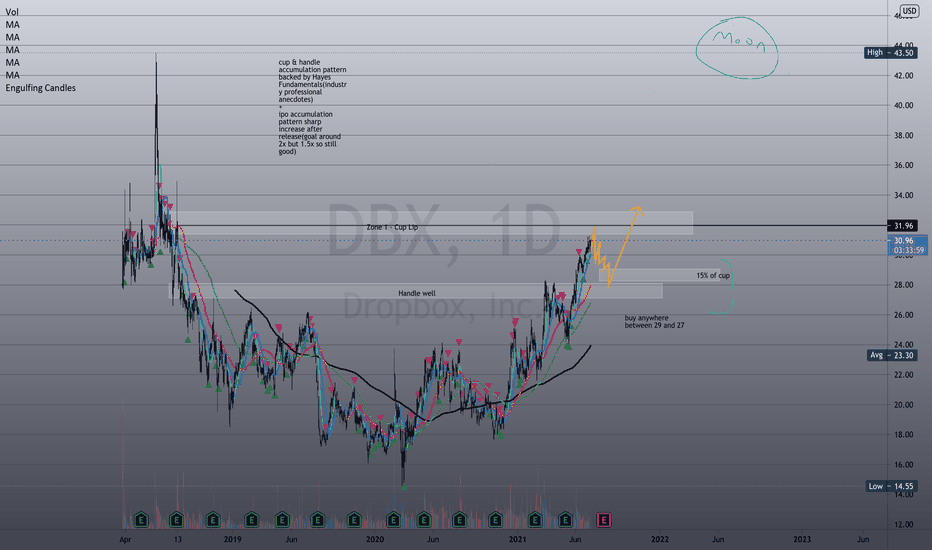Select the cup & handle accumulation text note
The image size is (932, 550).
(312, 106)
